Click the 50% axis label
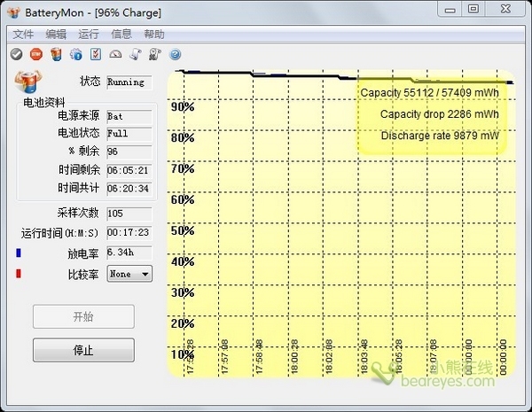Screen dimensions: 532x412 [x=183, y=230]
